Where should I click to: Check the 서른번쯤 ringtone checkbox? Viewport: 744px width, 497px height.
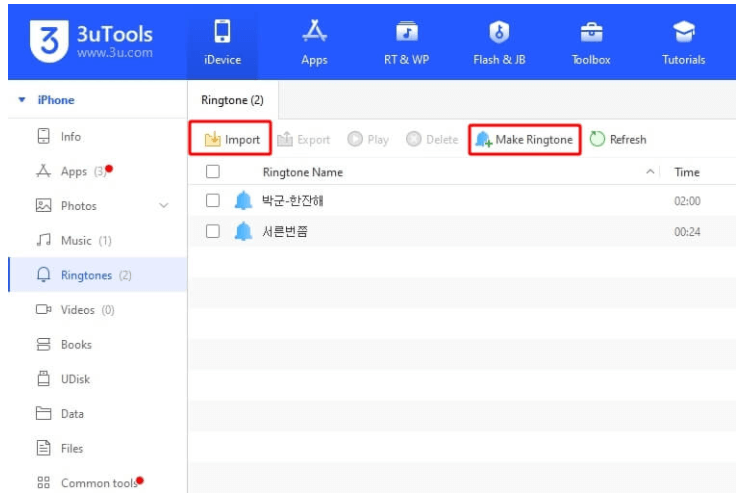coord(213,231)
